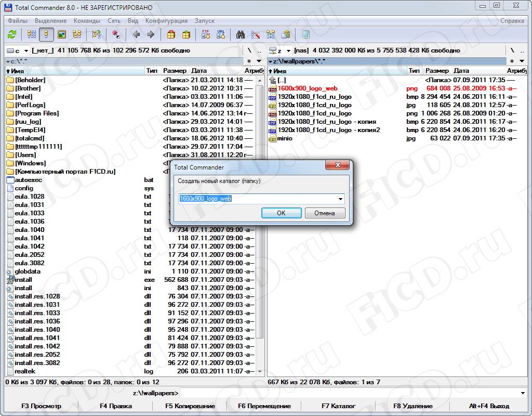Click the Unpack files box icon
Screen dimensions: 532x416
coord(186,34)
